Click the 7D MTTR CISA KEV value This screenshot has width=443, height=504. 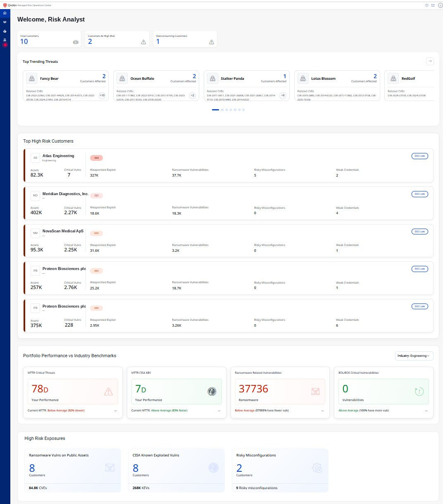141,389
